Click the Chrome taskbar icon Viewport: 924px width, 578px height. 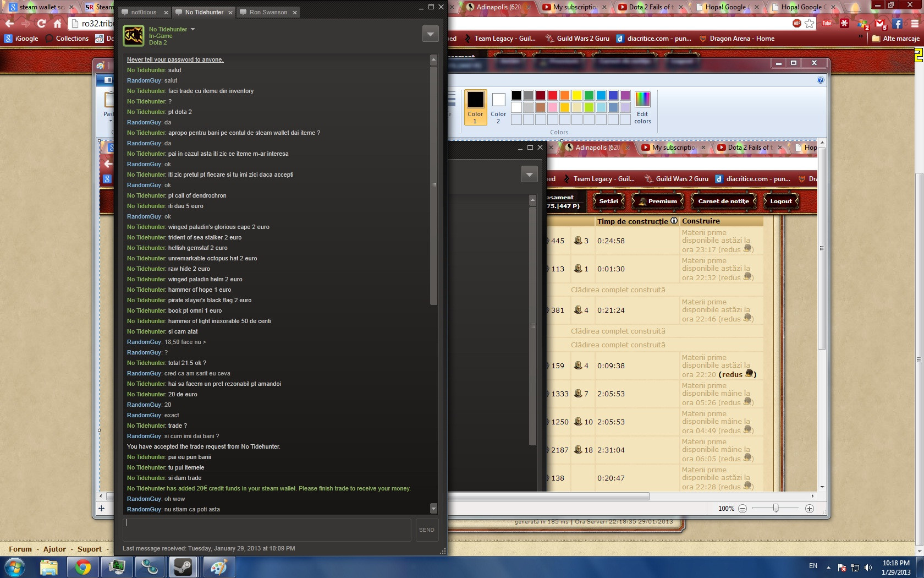83,567
